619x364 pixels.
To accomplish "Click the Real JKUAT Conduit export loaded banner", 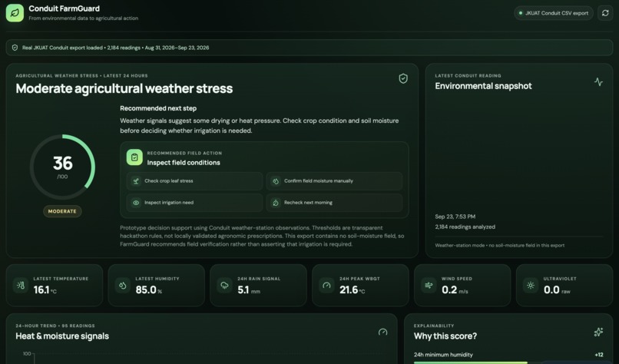I will click(x=309, y=48).
